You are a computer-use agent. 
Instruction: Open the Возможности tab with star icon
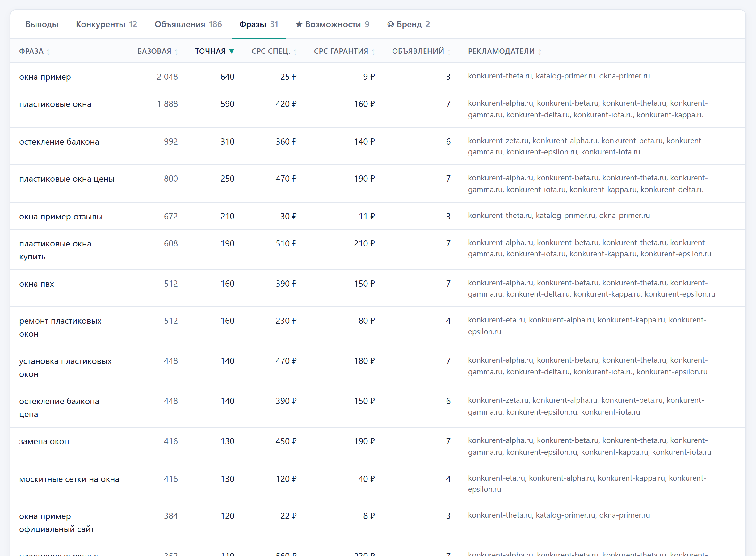[332, 24]
